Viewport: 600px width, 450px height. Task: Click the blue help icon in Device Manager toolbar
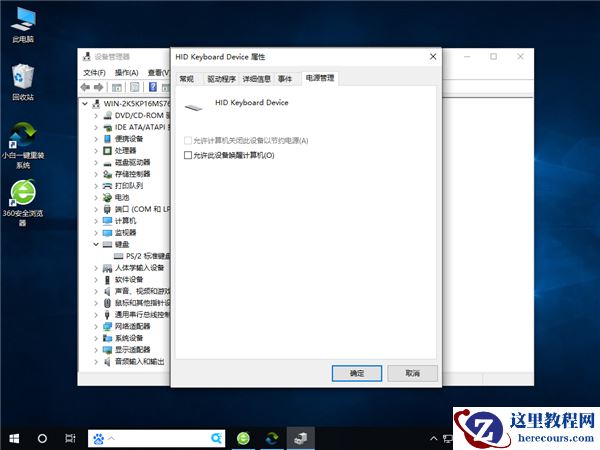(152, 87)
